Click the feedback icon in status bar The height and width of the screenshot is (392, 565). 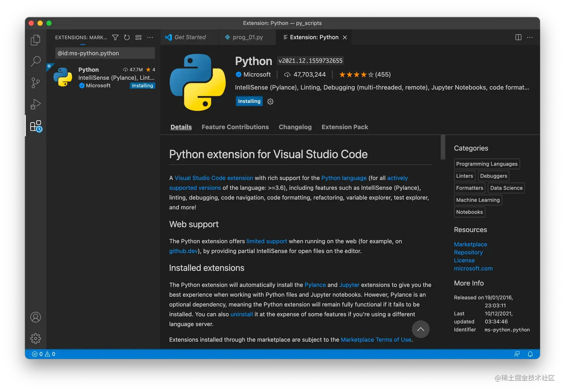pos(517,354)
